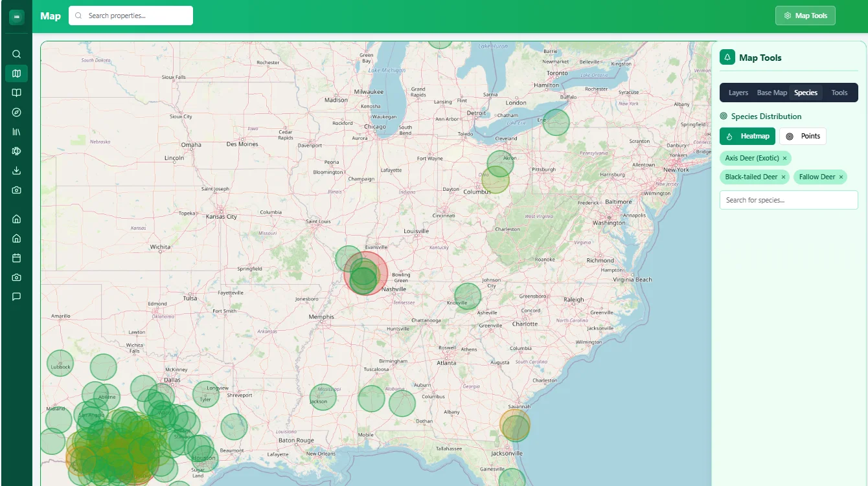This screenshot has height=486, width=868.
Task: Open the fish icon in the sidebar
Action: [x=16, y=151]
